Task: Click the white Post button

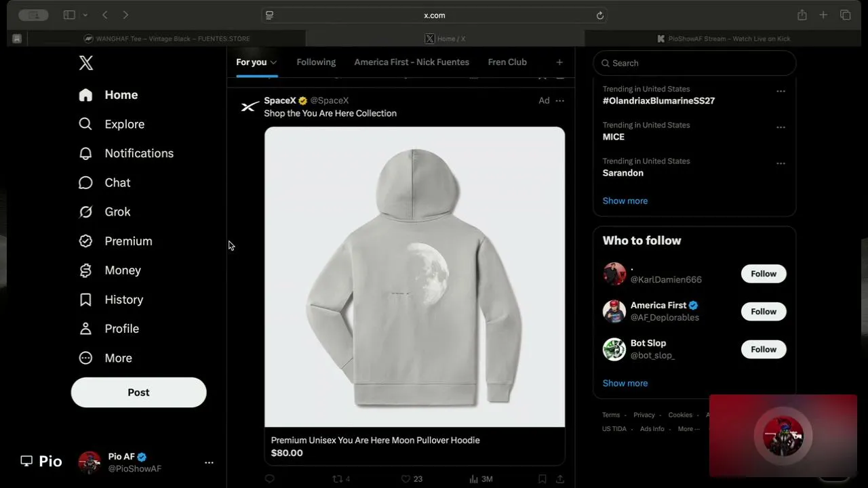Action: tap(138, 392)
